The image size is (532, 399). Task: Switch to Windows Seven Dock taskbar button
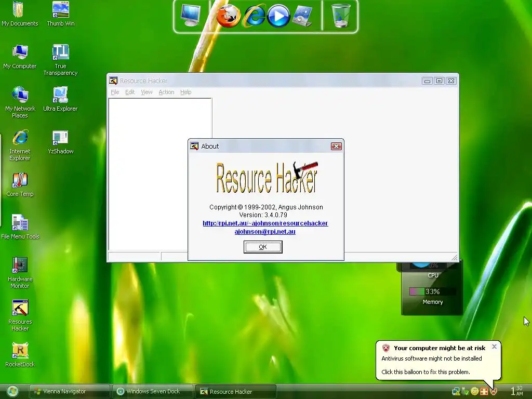click(x=152, y=391)
